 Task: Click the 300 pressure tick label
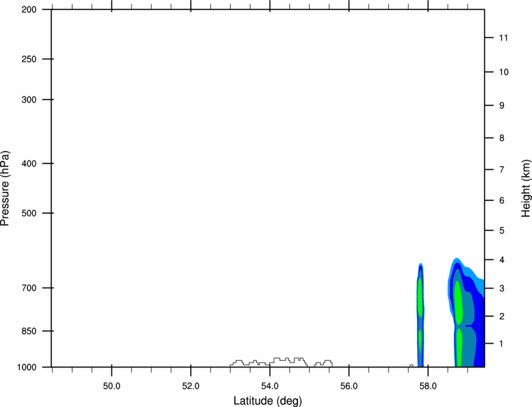(29, 100)
